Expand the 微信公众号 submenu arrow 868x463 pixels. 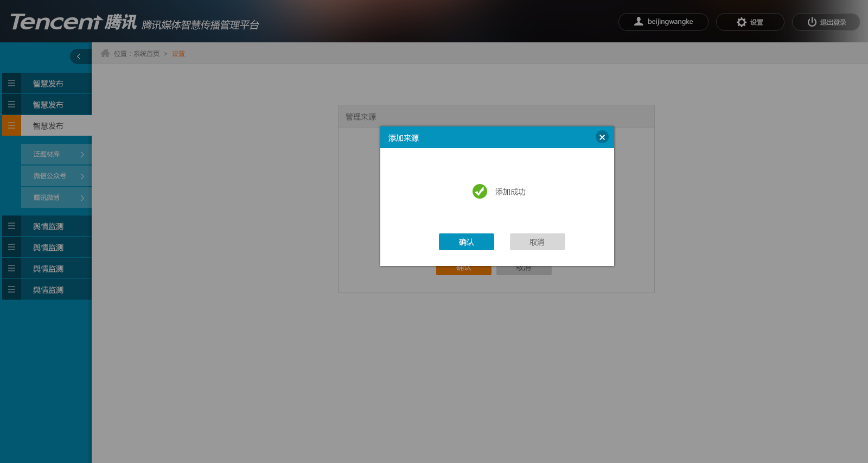82,176
